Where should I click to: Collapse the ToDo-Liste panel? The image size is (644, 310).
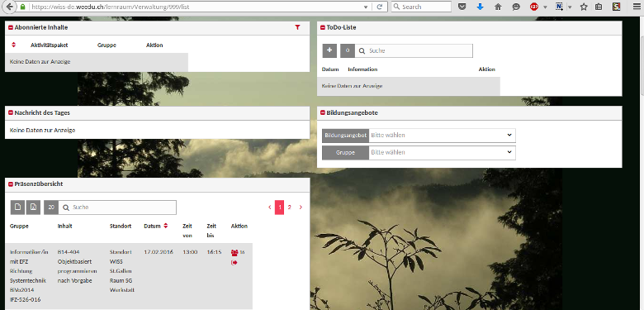pyautogui.click(x=323, y=27)
